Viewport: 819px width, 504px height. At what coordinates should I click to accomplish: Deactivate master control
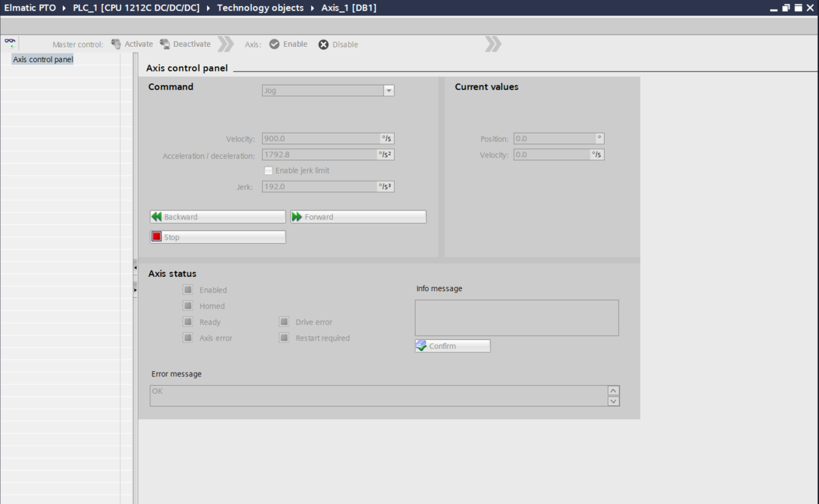185,44
